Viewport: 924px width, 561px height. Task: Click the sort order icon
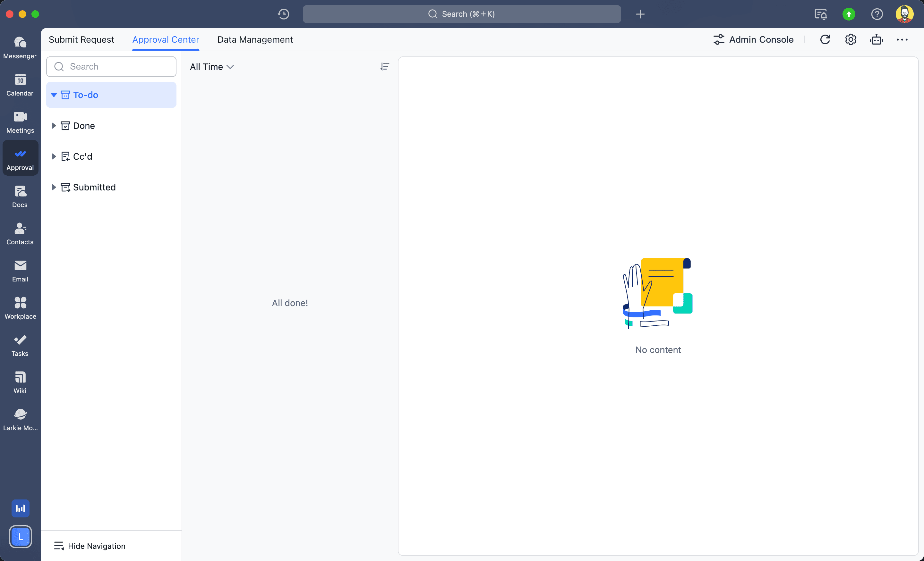click(384, 67)
